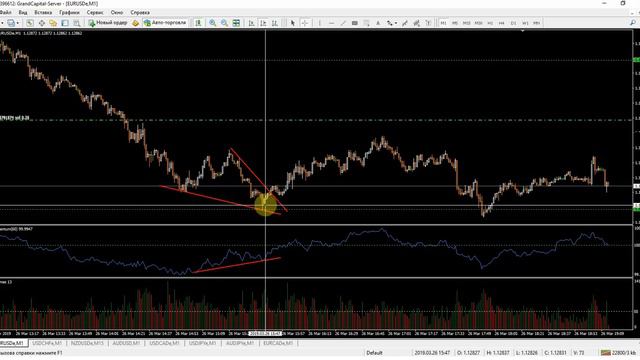
Task: Select the red trendline in Momentum subwindow
Action: pyautogui.click(x=237, y=265)
